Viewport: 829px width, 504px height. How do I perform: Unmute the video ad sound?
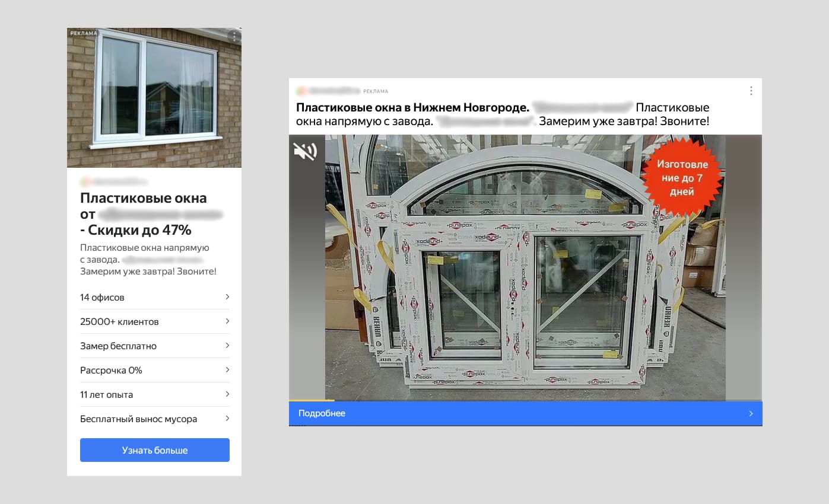click(x=305, y=151)
